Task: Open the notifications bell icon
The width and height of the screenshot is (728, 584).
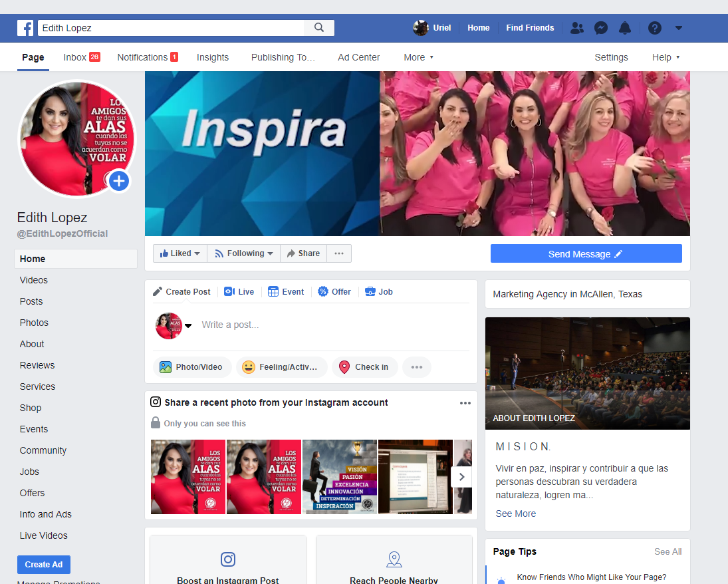Action: click(625, 28)
